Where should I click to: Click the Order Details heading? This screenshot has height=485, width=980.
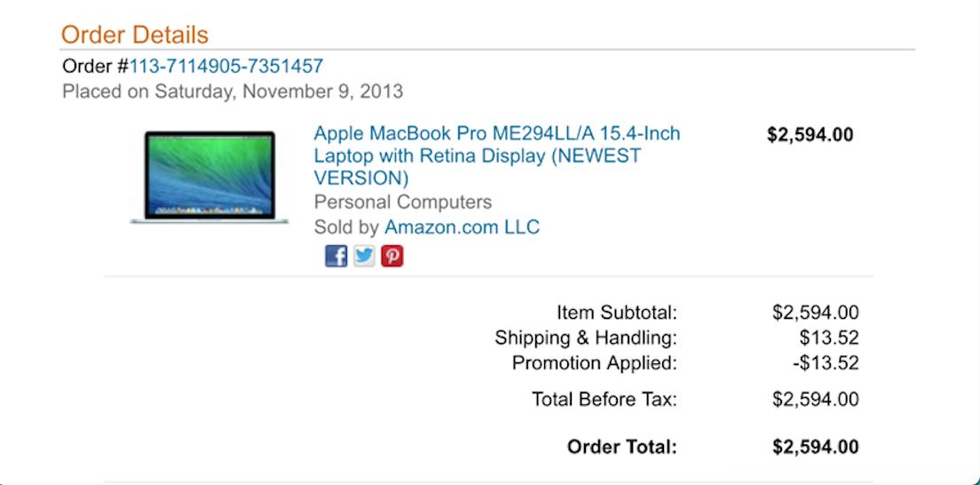click(135, 35)
